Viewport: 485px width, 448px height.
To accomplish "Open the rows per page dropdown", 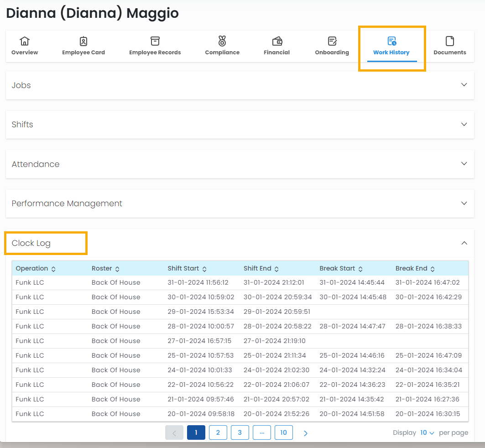I will click(427, 432).
